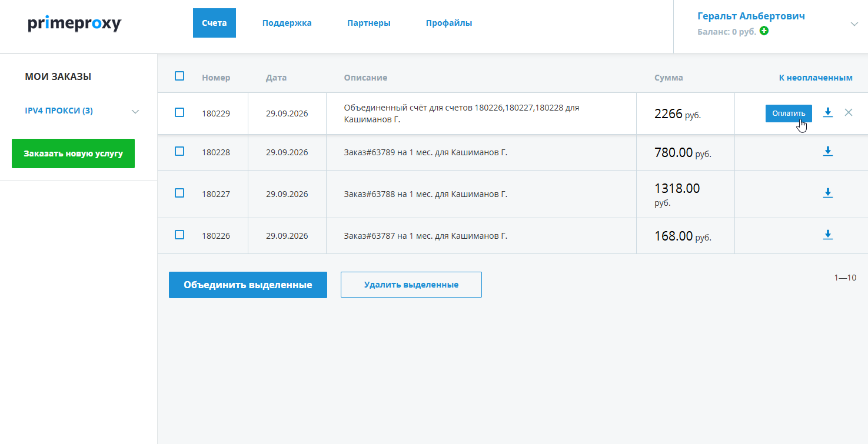Click the Геральт Альбертович profile name
This screenshot has height=444, width=868.
(751, 16)
